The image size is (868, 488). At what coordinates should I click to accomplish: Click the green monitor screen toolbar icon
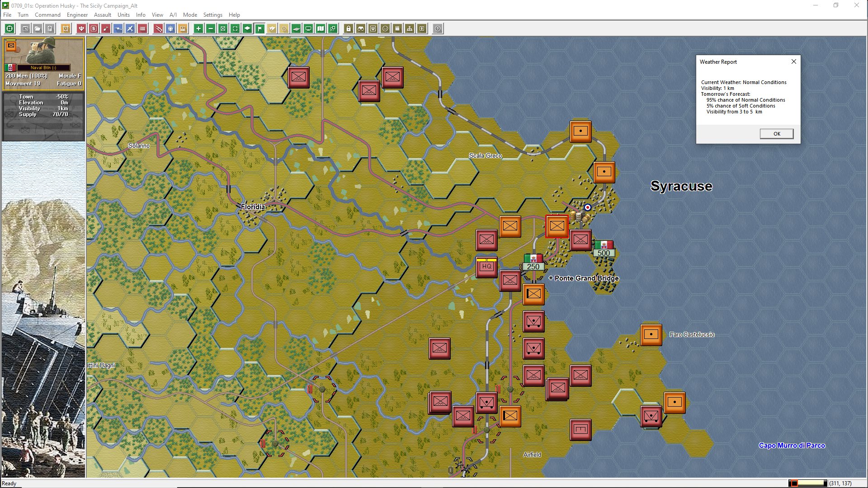pyautogui.click(x=308, y=28)
